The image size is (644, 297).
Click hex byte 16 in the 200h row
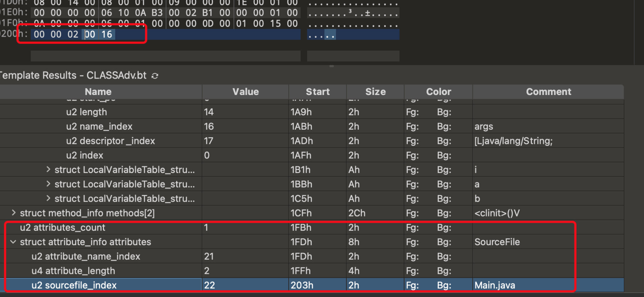107,34
